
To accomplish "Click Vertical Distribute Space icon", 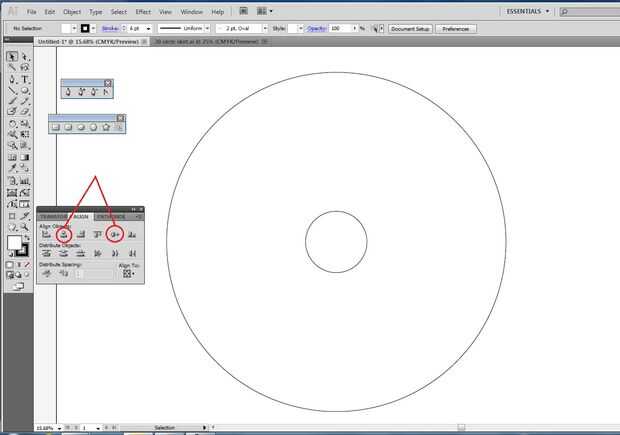I will click(47, 273).
